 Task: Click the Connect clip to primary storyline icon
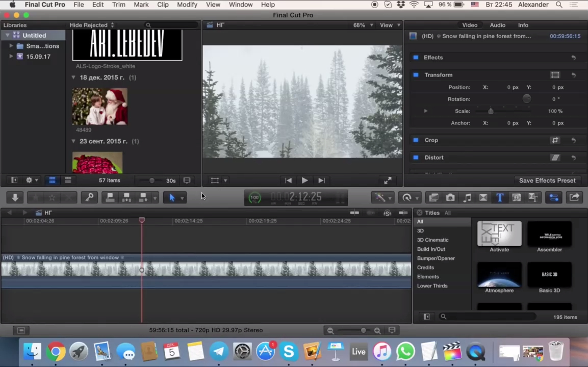pyautogui.click(x=110, y=198)
